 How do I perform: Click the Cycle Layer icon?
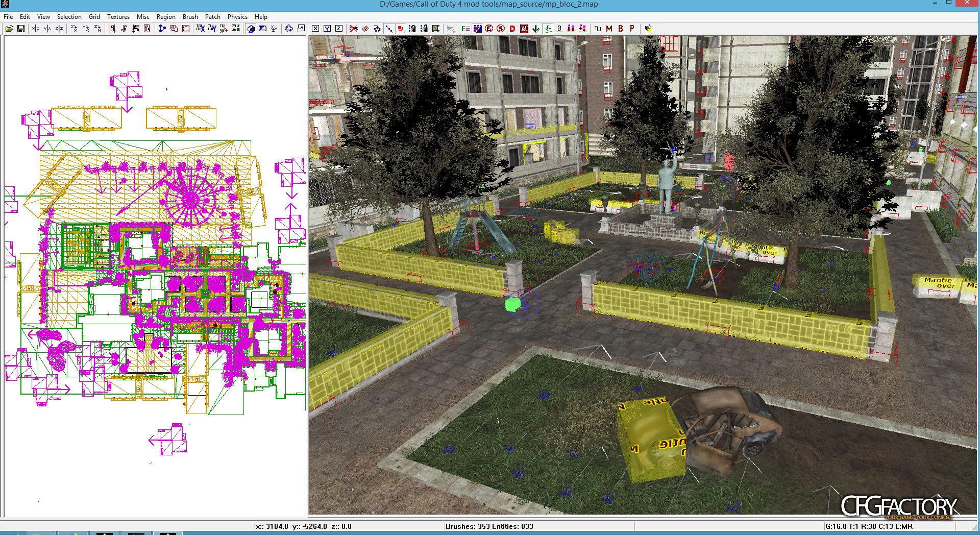[x=235, y=29]
